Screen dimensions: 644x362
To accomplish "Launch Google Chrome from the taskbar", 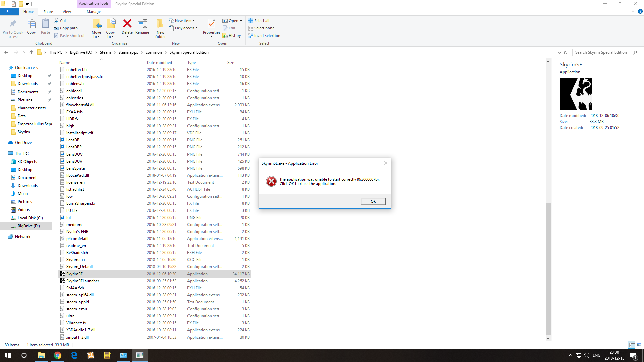I will point(58,355).
